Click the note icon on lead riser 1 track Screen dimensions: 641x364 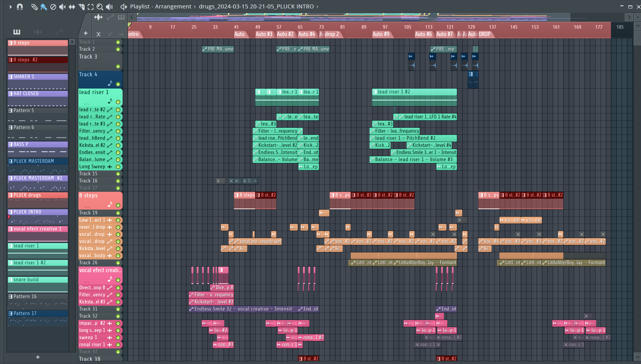pos(110,101)
